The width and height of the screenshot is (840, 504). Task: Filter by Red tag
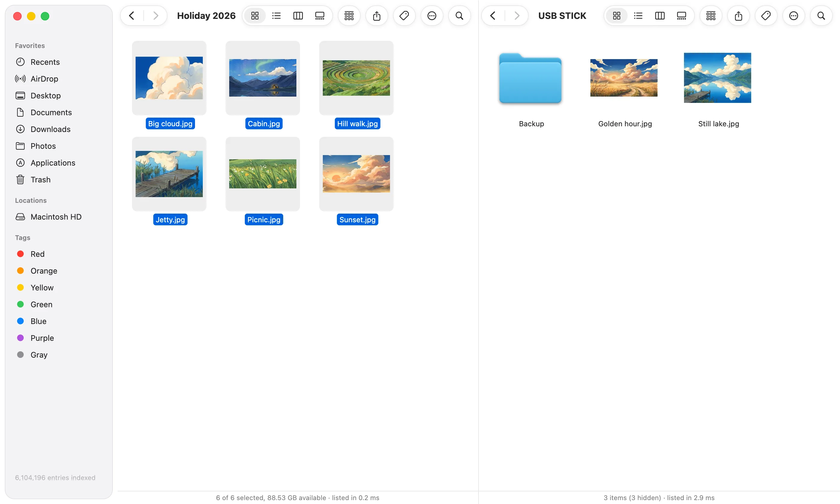58,254
